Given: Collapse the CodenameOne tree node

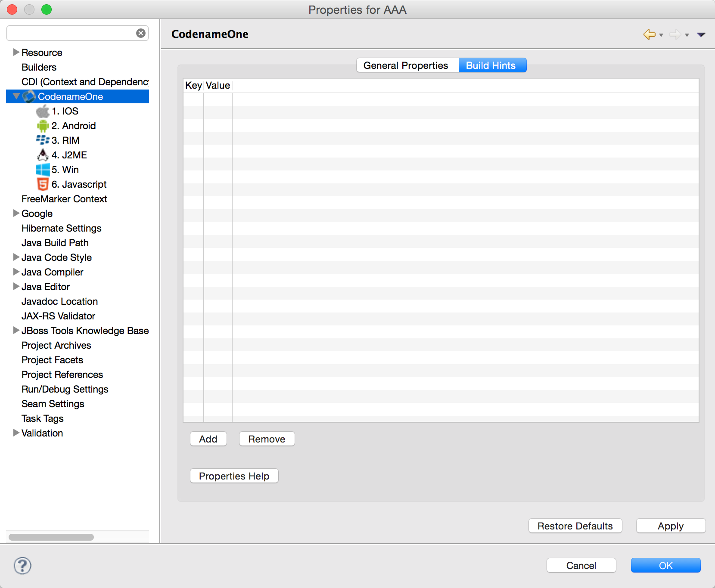Looking at the screenshot, I should point(16,96).
